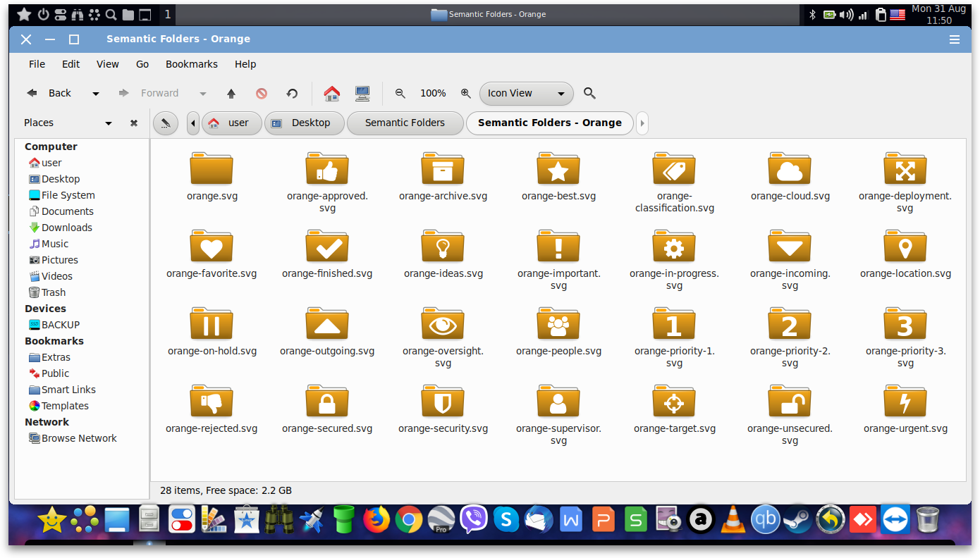Viewport: 980px width, 558px height.
Task: Toggle the location text entry pencil button
Action: point(165,123)
